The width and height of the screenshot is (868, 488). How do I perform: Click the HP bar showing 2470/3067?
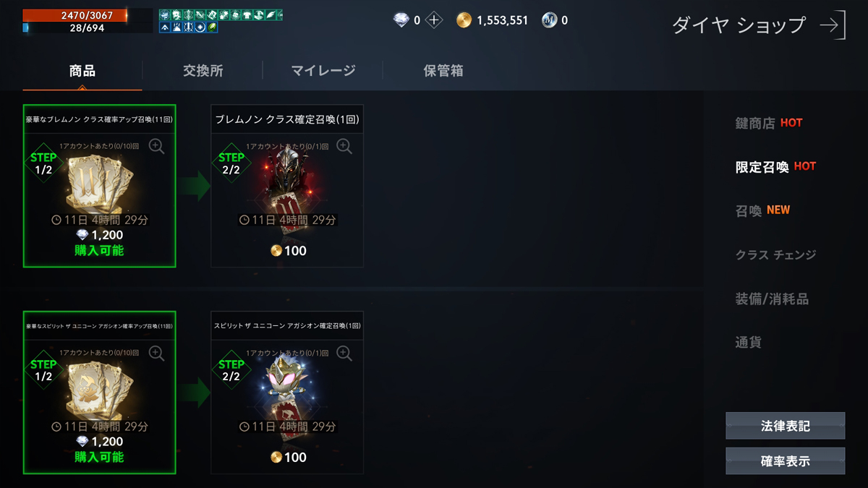click(x=75, y=14)
